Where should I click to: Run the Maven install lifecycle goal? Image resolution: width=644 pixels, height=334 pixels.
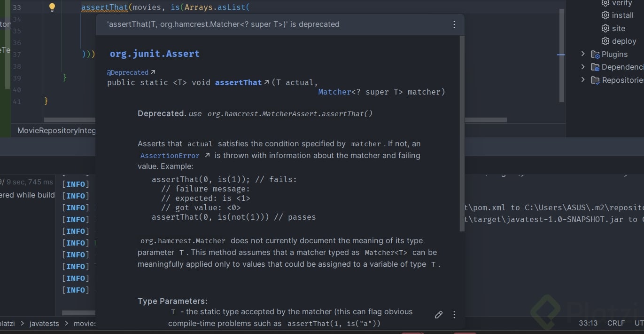click(x=623, y=15)
